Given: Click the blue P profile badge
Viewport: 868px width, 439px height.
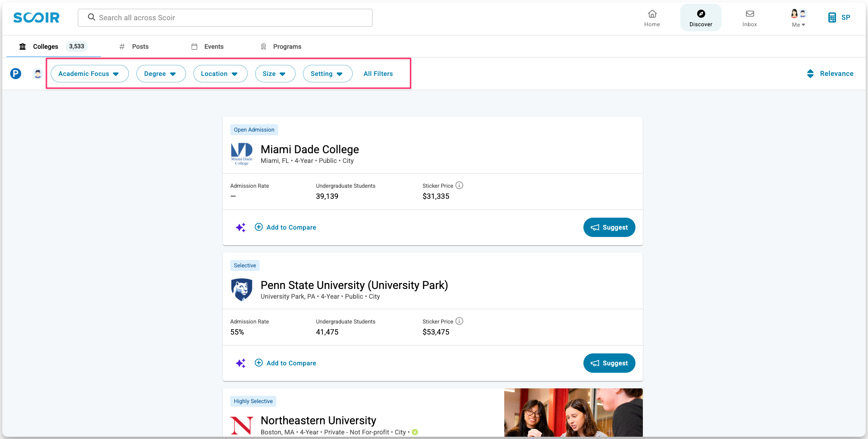Looking at the screenshot, I should [x=16, y=74].
